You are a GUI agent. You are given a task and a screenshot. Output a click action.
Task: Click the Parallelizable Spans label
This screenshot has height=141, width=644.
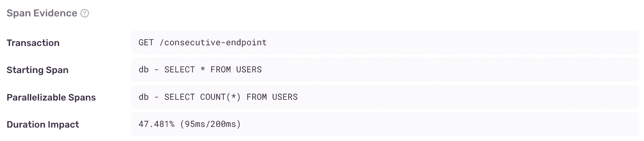tap(51, 97)
